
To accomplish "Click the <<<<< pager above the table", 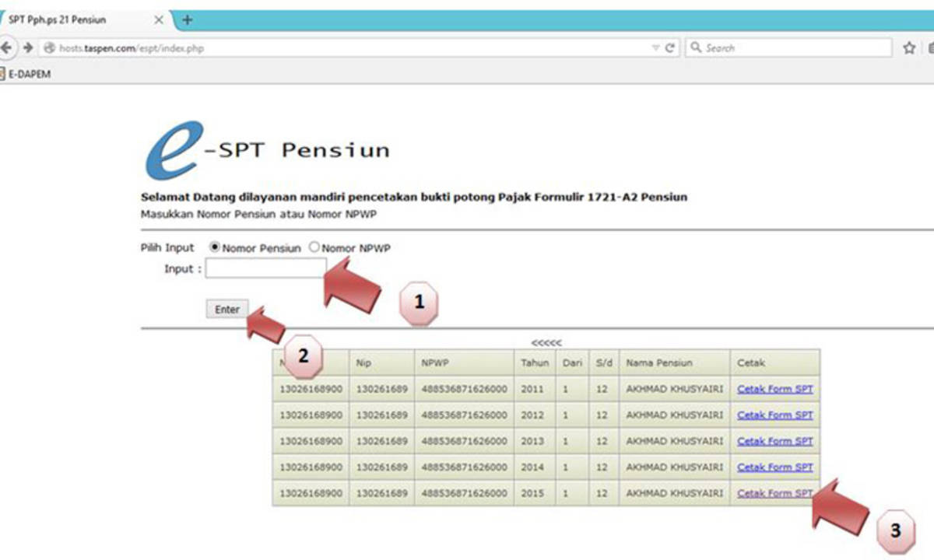I will tap(546, 343).
